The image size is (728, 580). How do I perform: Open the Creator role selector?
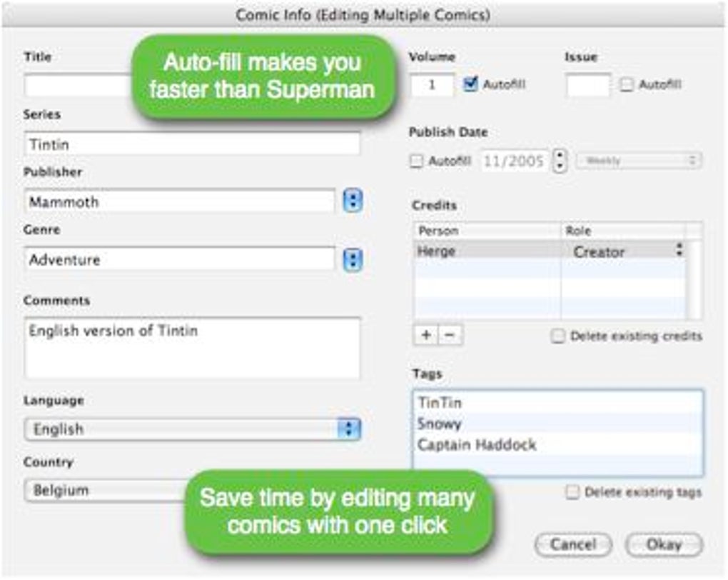(x=679, y=251)
